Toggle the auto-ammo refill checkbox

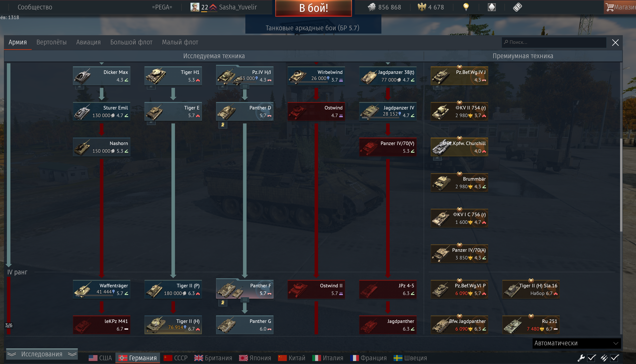click(x=615, y=358)
